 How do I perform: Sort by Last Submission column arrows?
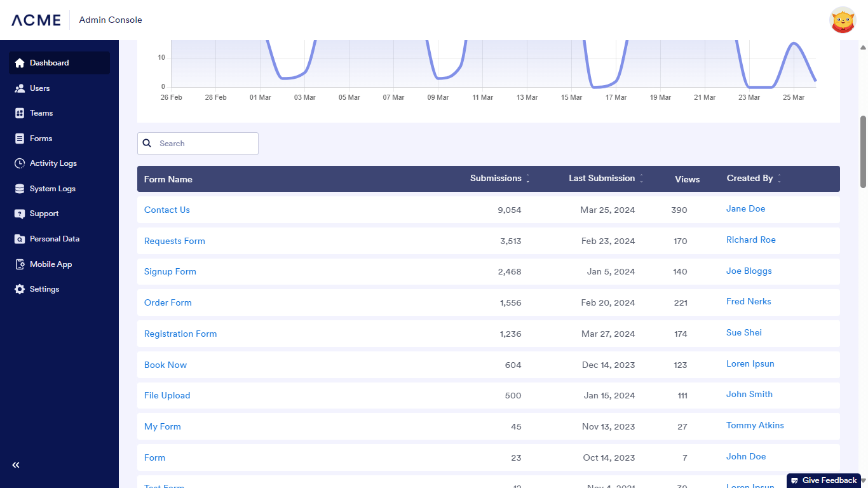pos(641,179)
